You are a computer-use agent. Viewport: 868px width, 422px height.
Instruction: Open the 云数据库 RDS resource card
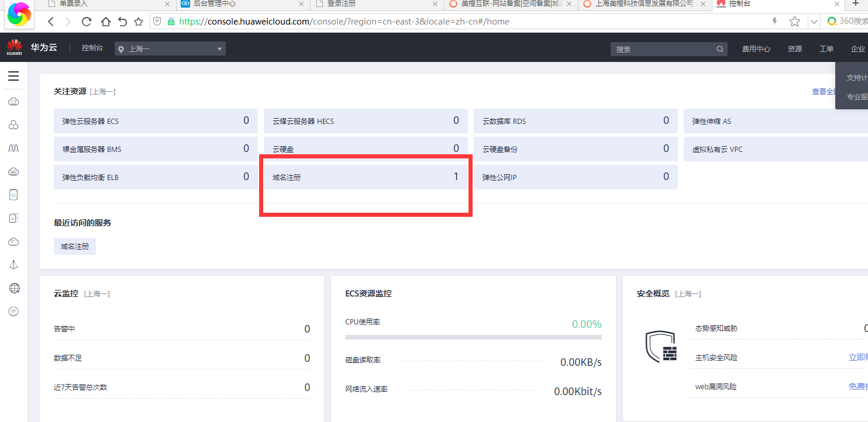pyautogui.click(x=576, y=121)
